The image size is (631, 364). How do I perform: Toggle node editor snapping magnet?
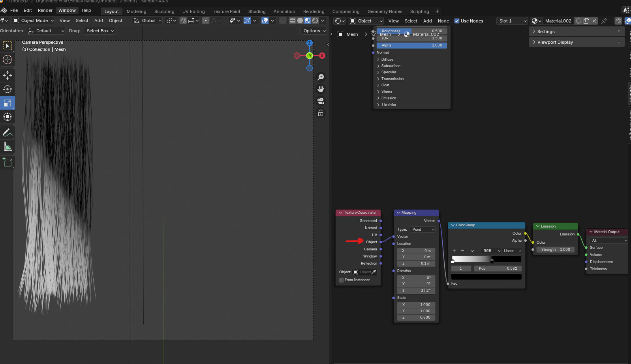coord(618,21)
